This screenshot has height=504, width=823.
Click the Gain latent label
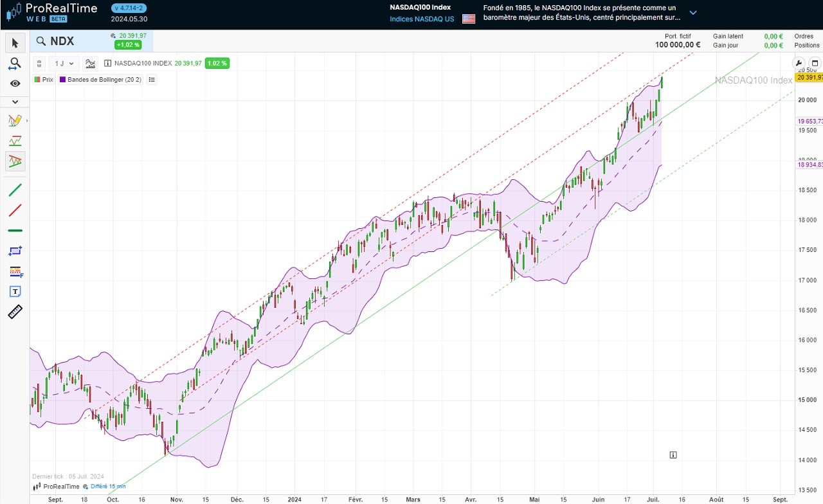point(728,37)
